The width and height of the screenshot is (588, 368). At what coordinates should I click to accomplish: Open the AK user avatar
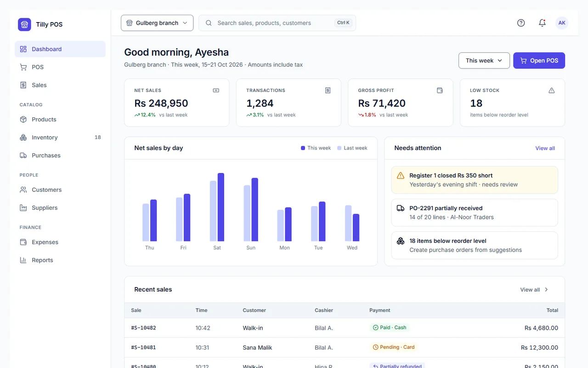click(562, 23)
